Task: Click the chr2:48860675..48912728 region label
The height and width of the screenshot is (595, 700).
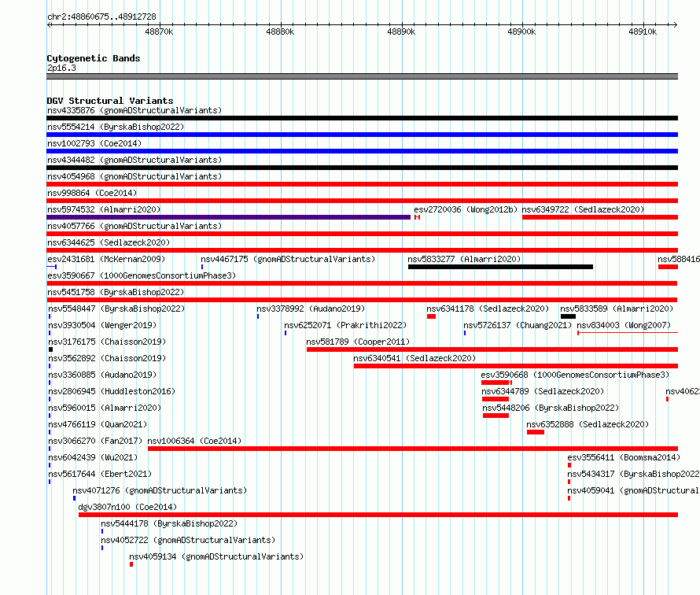Action: tap(101, 17)
